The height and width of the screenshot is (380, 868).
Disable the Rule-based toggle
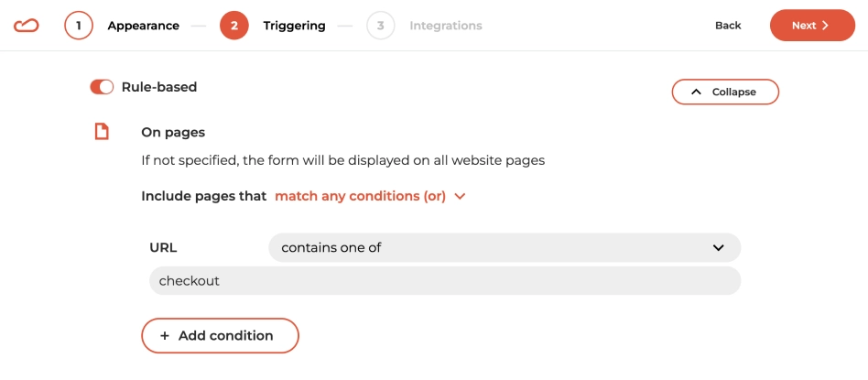102,87
